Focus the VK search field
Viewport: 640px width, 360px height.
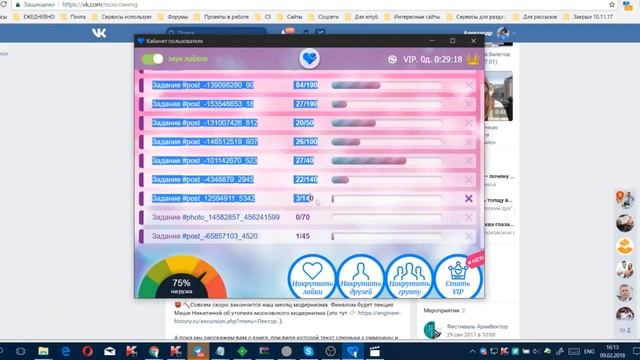point(216,33)
